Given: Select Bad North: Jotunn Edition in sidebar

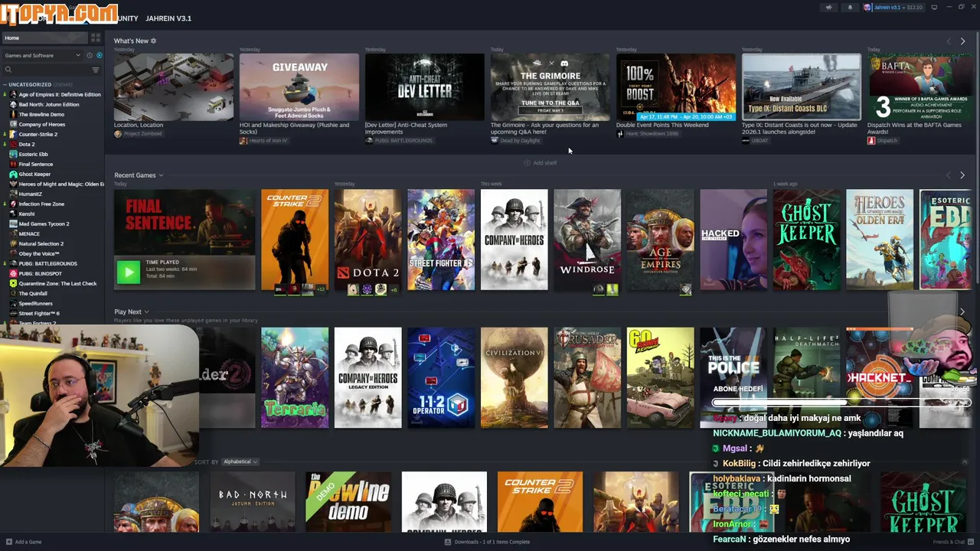Looking at the screenshot, I should pos(49,105).
